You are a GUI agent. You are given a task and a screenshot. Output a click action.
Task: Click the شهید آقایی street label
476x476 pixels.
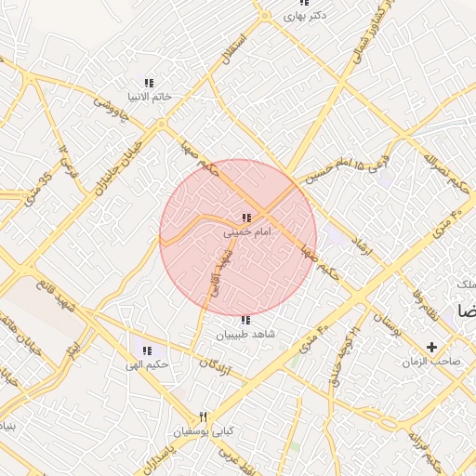[x=221, y=272]
